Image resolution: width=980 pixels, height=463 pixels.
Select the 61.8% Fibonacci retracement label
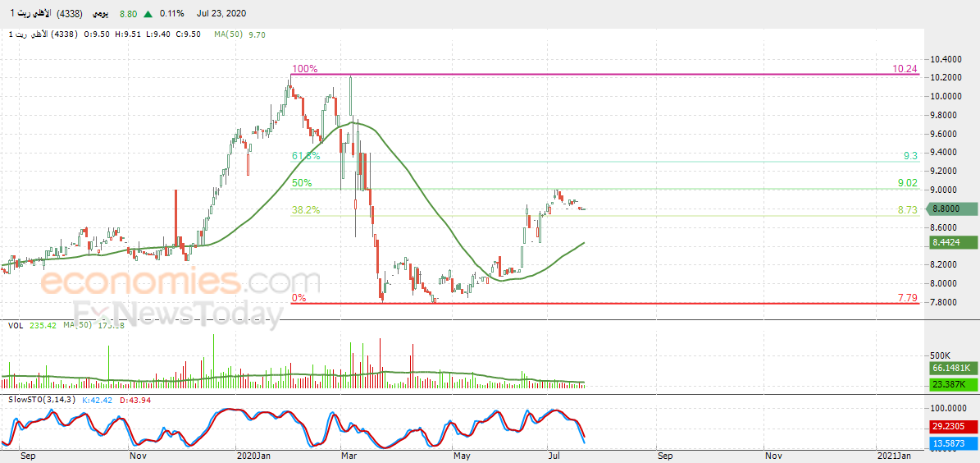tap(306, 156)
